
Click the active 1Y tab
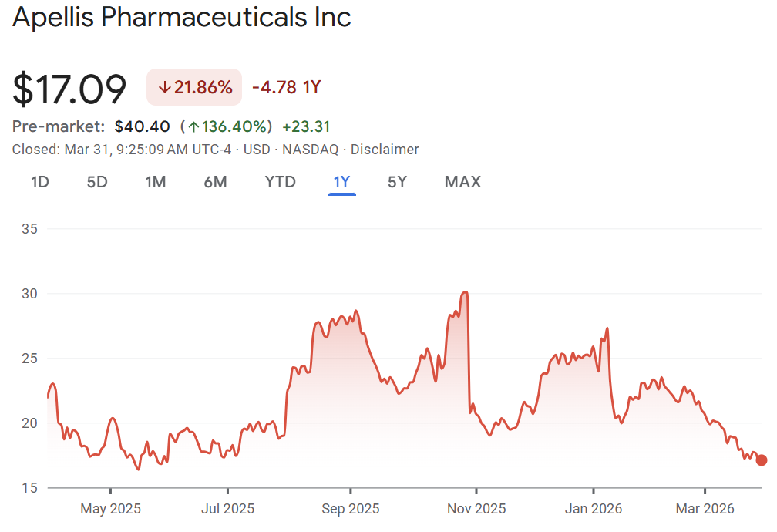[x=341, y=182]
